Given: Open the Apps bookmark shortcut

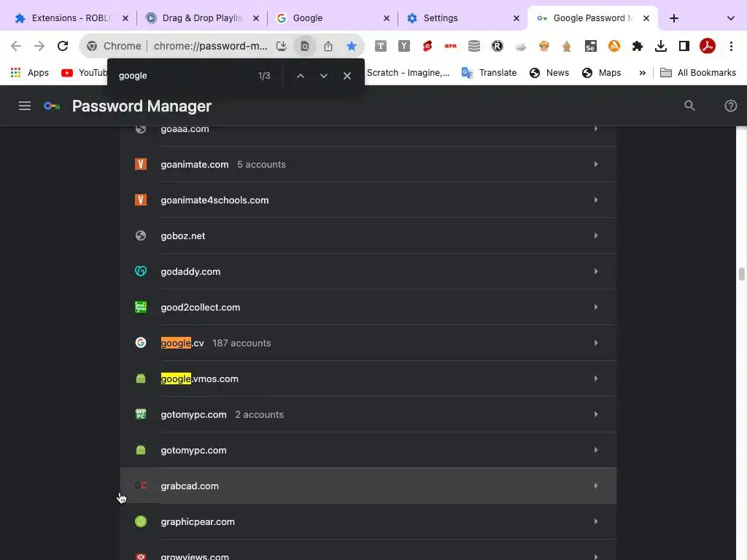Looking at the screenshot, I should pos(29,72).
